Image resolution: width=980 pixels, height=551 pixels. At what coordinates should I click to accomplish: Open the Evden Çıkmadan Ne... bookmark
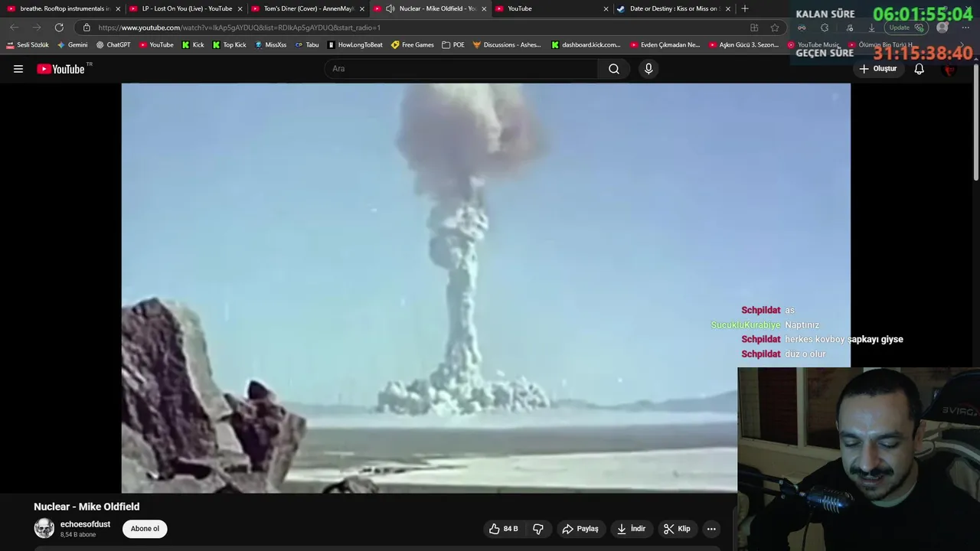pos(665,45)
